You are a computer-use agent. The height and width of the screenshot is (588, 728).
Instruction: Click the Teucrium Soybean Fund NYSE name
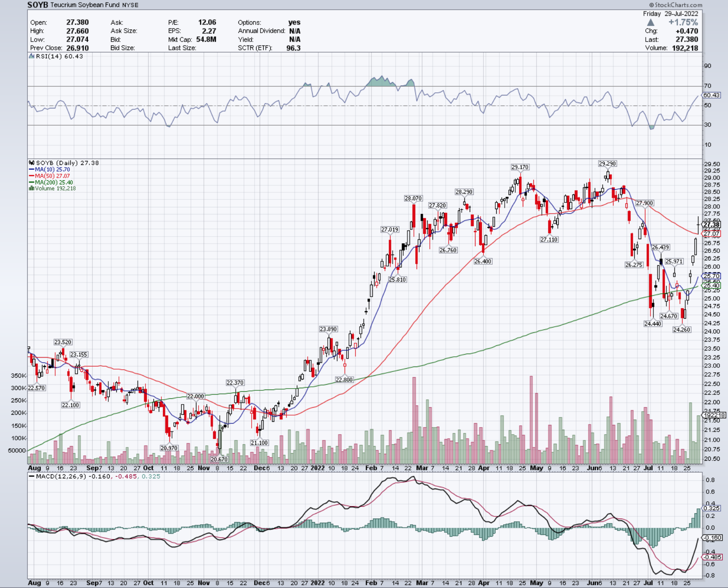coord(94,5)
